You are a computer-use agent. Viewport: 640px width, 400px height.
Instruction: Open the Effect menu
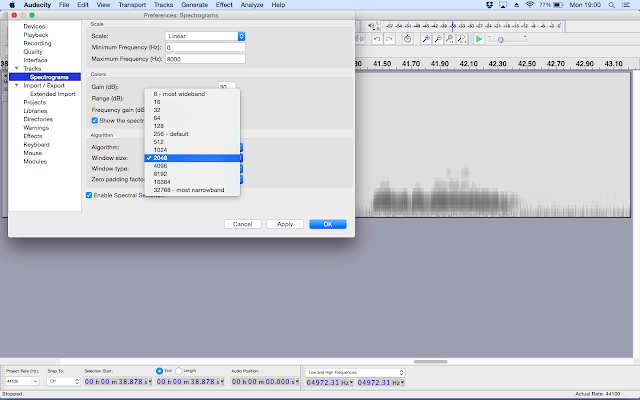[224, 5]
